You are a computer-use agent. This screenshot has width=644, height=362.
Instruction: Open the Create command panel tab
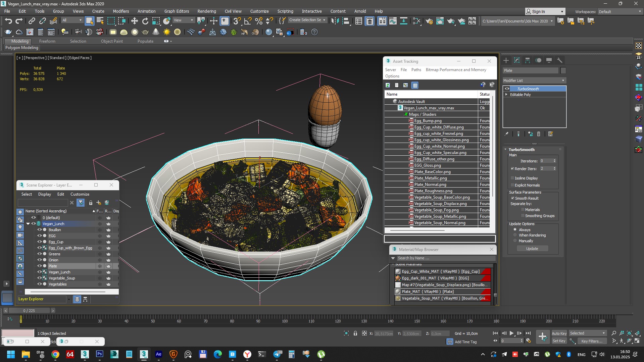click(x=506, y=60)
